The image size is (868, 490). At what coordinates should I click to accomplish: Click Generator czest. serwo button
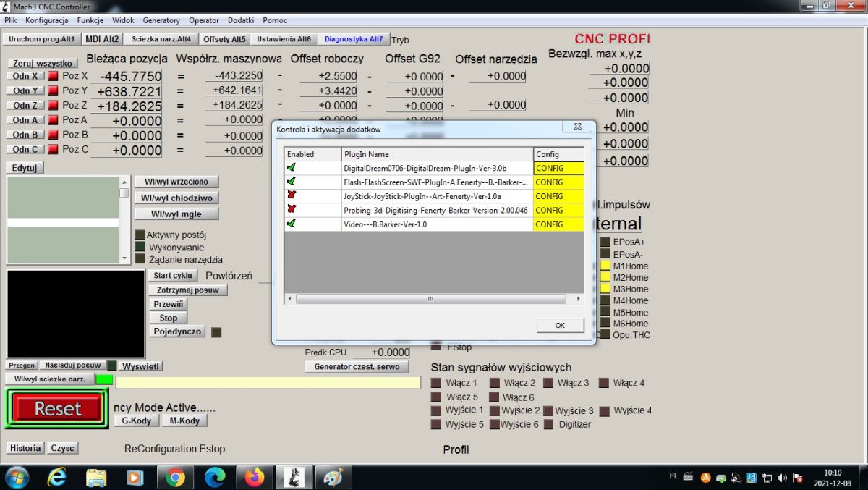tap(357, 367)
